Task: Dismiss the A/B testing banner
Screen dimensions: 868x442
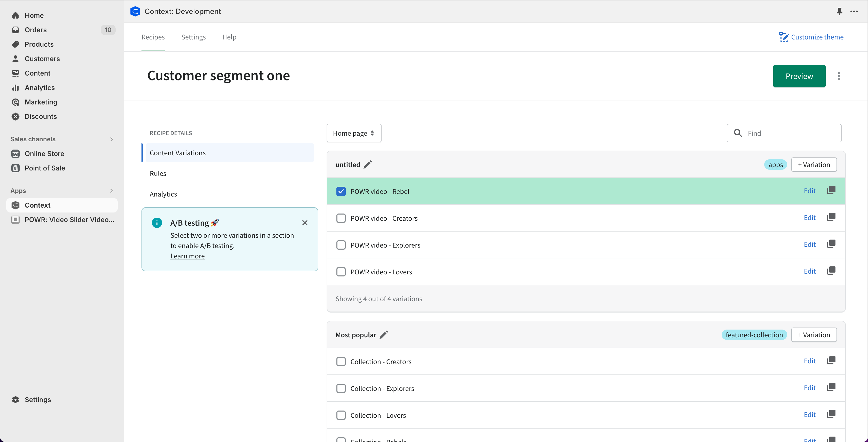Action: coord(305,223)
